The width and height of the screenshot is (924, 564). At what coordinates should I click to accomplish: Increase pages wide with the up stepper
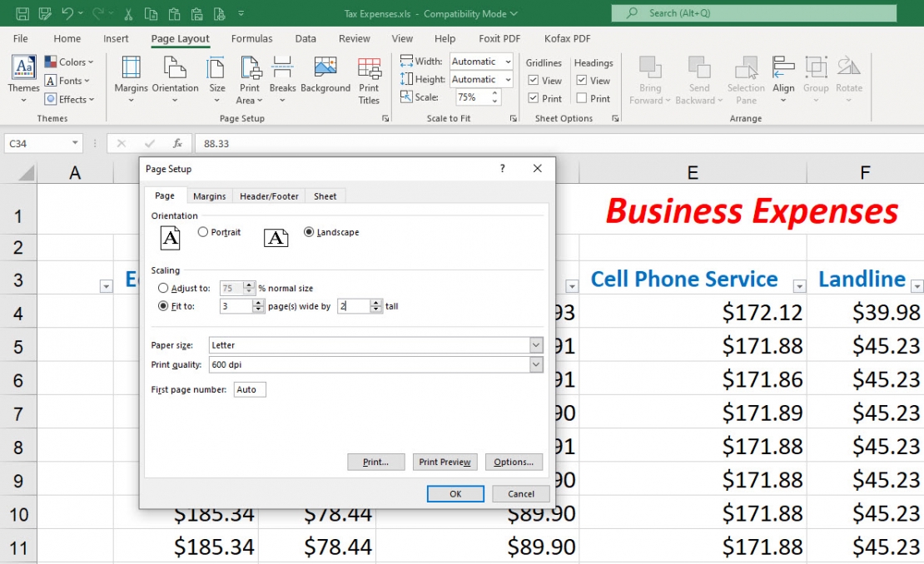click(256, 302)
